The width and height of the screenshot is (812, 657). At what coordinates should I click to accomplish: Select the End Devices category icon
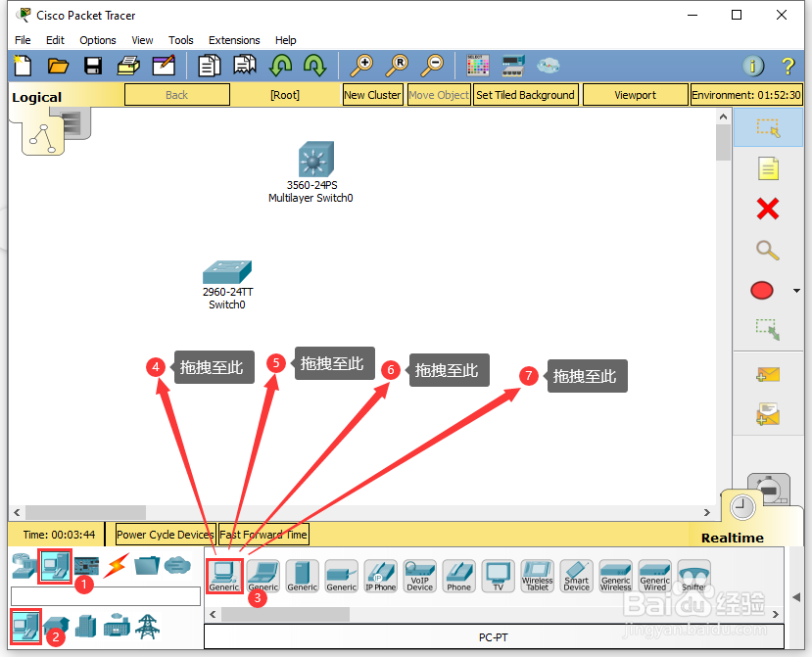pyautogui.click(x=55, y=566)
